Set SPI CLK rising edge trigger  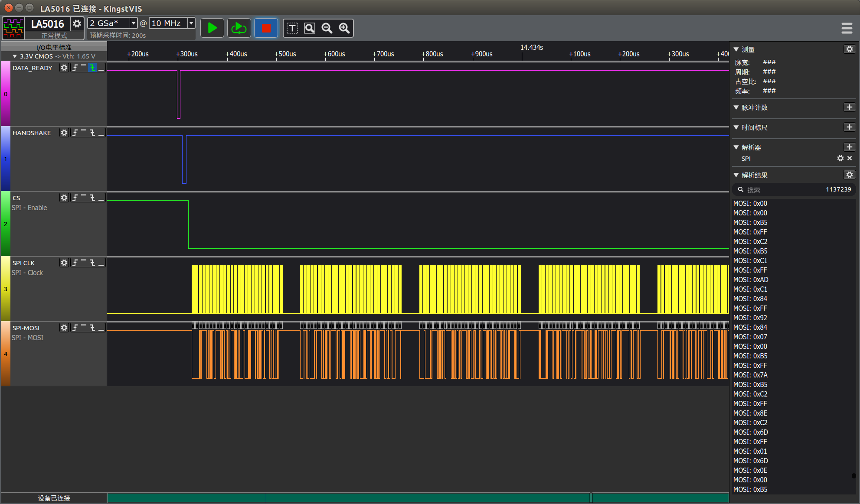tap(75, 263)
